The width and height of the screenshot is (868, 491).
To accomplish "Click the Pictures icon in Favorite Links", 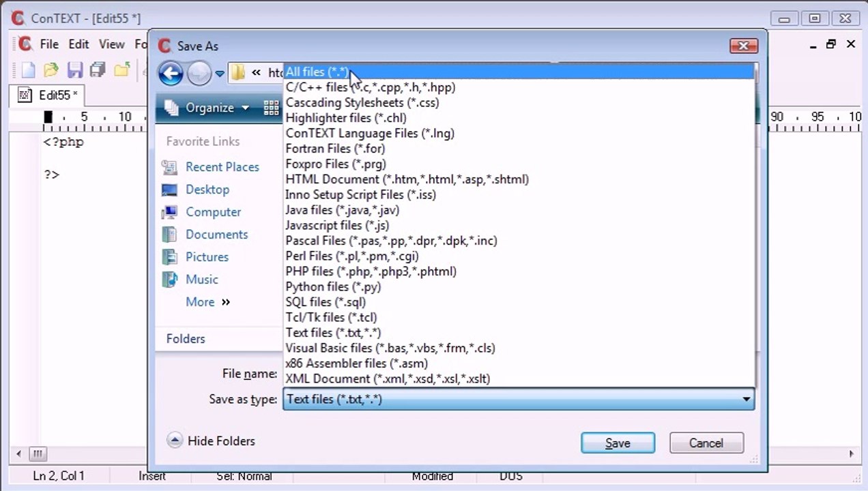I will click(169, 257).
